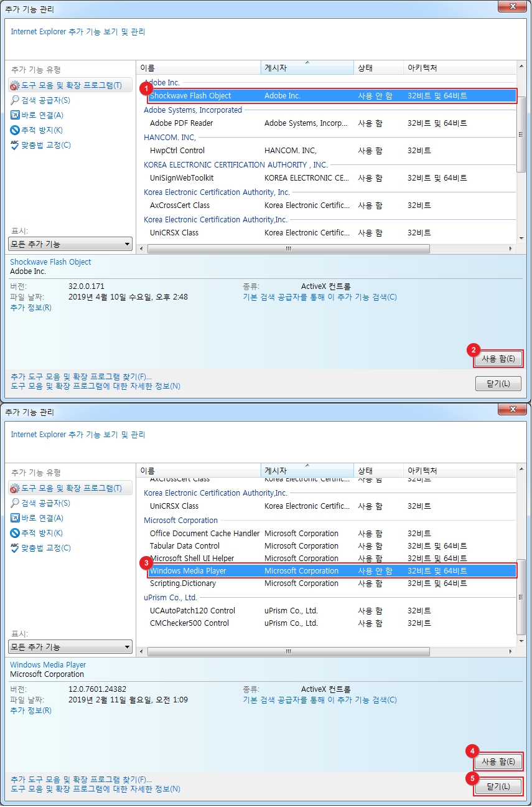Screen dimensions: 532x807
Task: Select tracking protection icon in lower dialog
Action: tap(16, 533)
